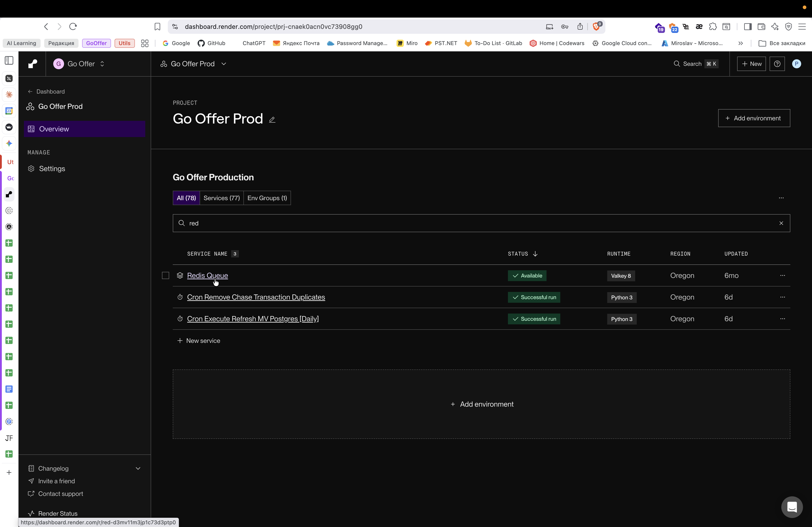This screenshot has height=527, width=812.
Task: Open Cron Remove Chase Transaction Duplicates link
Action: pyautogui.click(x=256, y=297)
